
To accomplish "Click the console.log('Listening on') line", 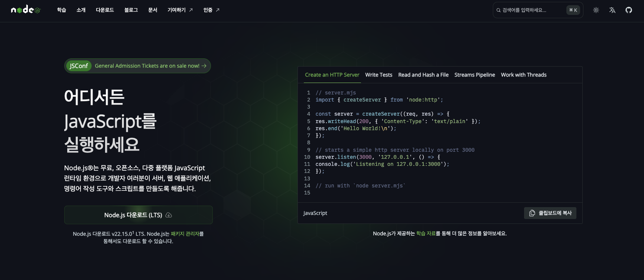I will pos(382,164).
